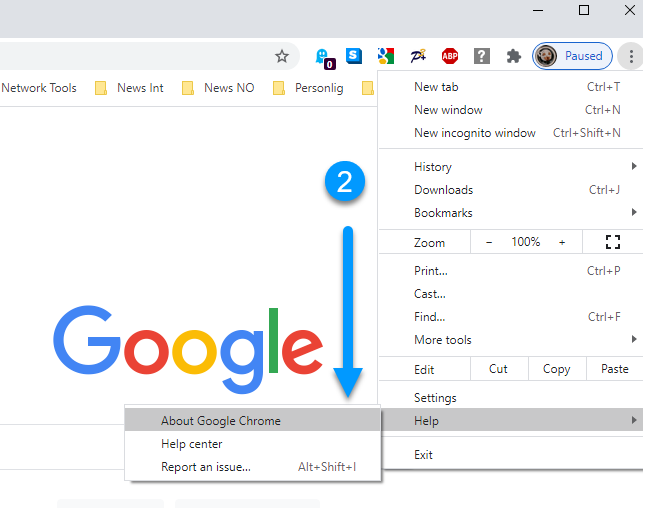Open a New incognito window
This screenshot has height=508, width=647.
[x=511, y=133]
